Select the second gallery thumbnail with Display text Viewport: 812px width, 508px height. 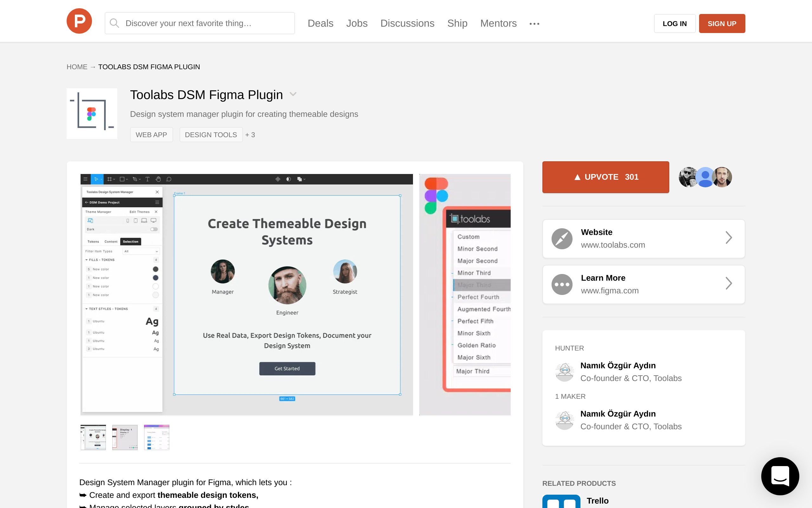point(125,437)
